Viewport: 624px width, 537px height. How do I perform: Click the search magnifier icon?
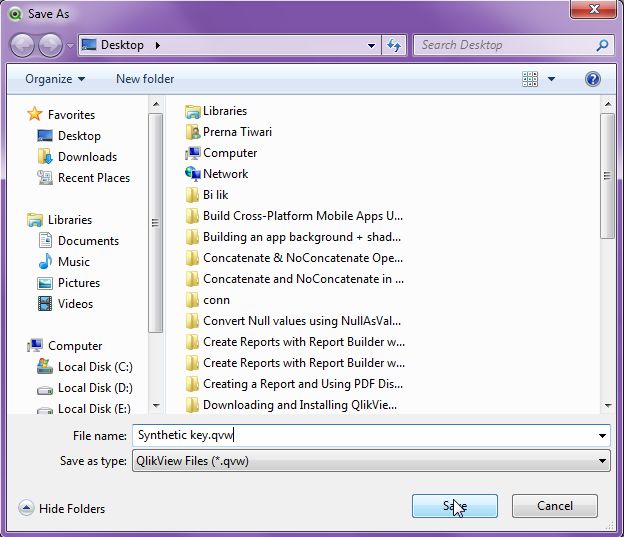pos(603,45)
